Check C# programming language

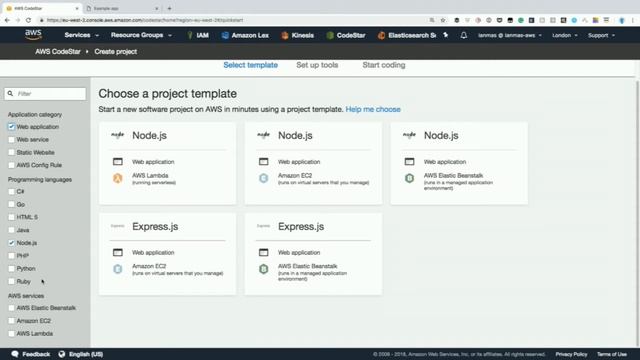tap(11, 191)
